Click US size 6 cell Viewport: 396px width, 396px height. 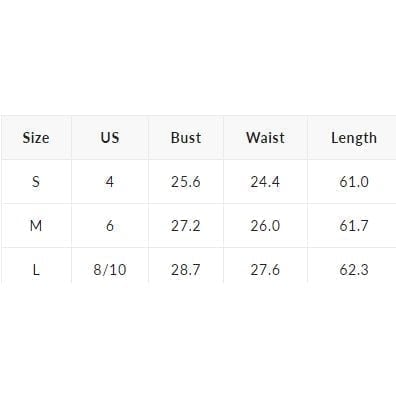110,226
